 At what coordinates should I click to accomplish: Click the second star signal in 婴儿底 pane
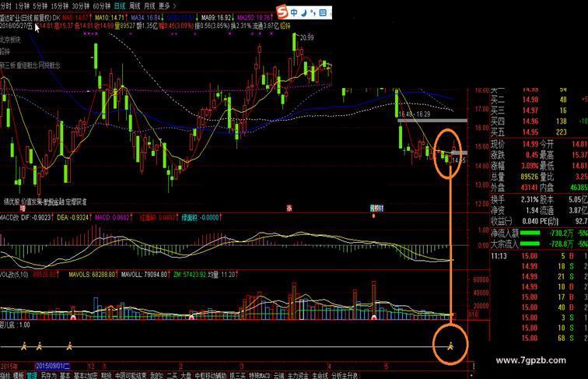[x=39, y=346]
